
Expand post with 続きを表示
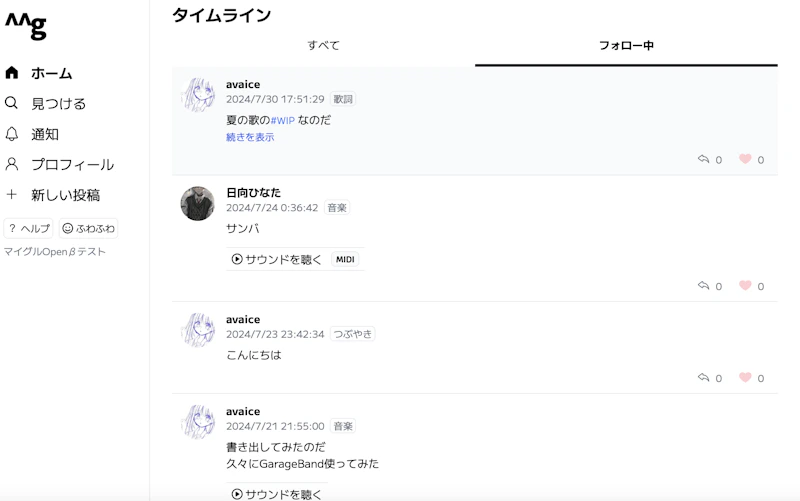point(250,138)
